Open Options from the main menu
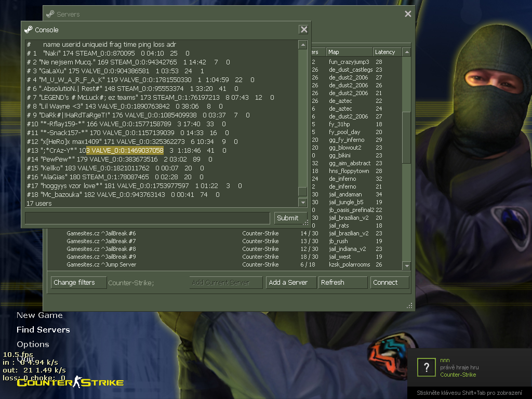The image size is (532, 399). pos(33,344)
